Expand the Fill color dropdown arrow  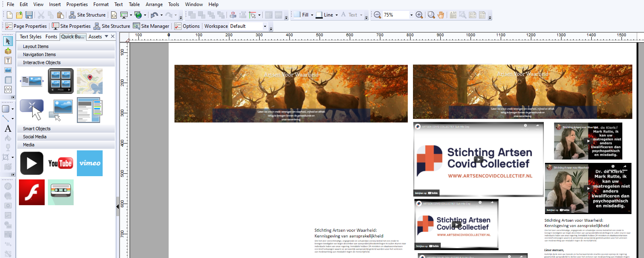pos(312,15)
